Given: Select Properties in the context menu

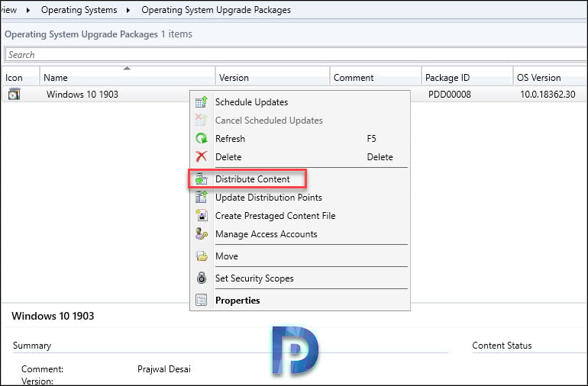Looking at the screenshot, I should point(237,301).
